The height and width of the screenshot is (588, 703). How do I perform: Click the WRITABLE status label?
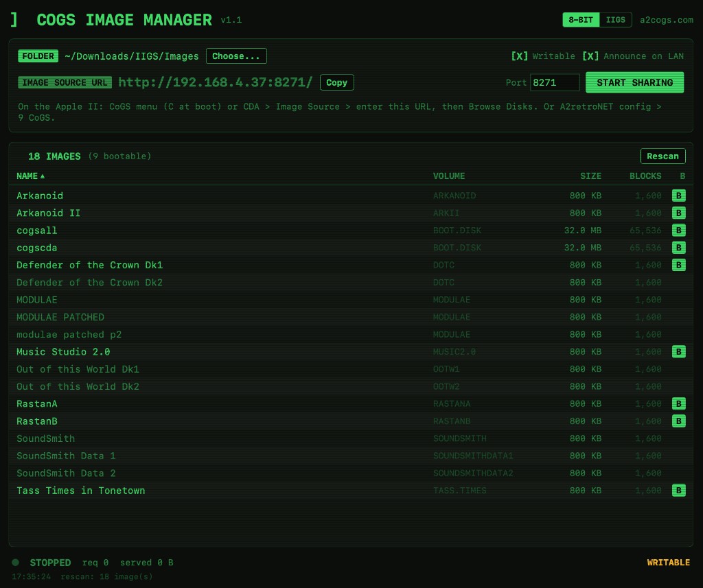pyautogui.click(x=668, y=563)
